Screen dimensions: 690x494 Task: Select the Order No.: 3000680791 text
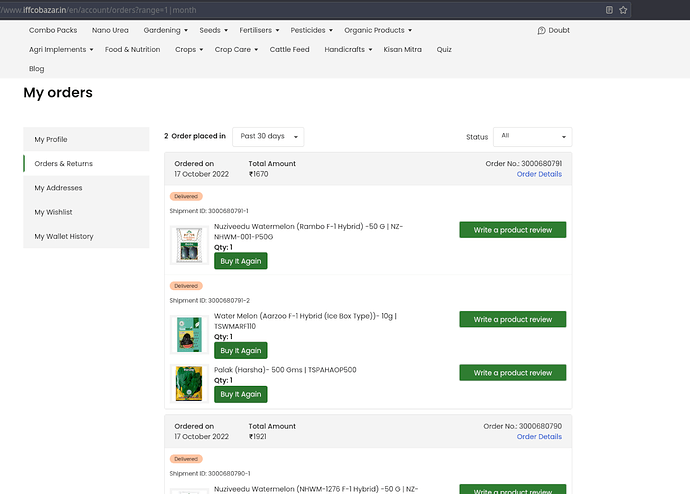pyautogui.click(x=524, y=164)
